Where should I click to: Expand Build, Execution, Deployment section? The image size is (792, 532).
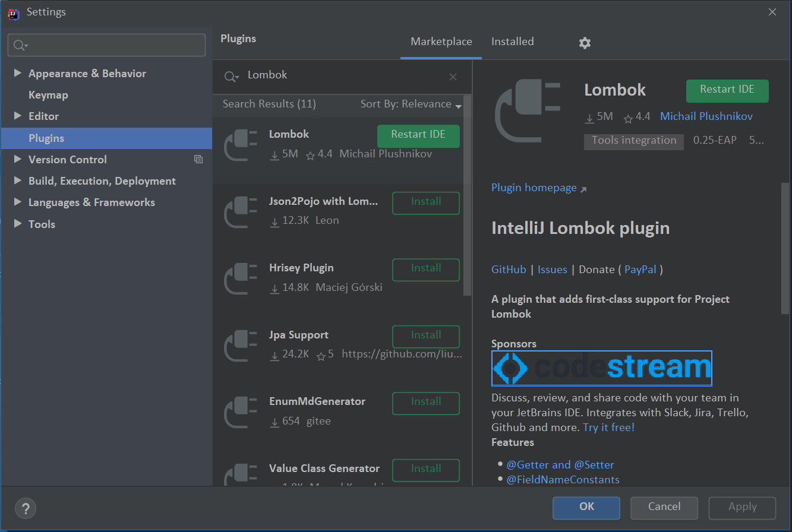click(17, 180)
